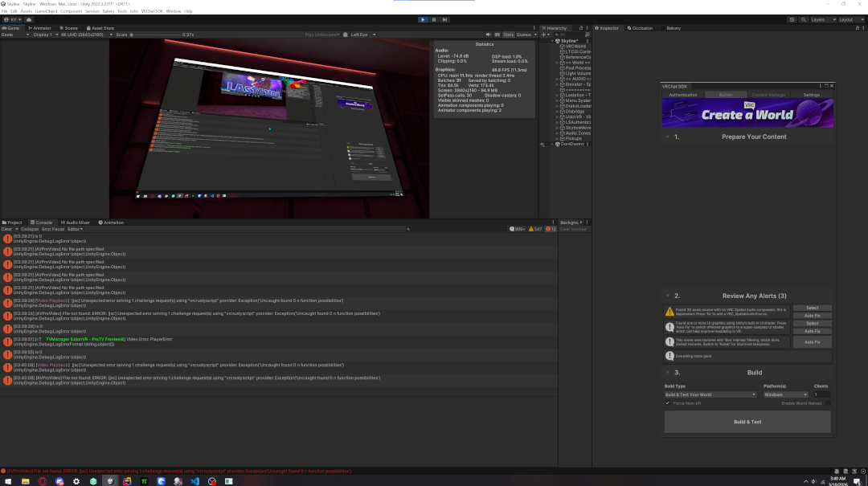Click Select for the 3D audio source alert
This screenshot has width=868, height=486.
tap(812, 308)
